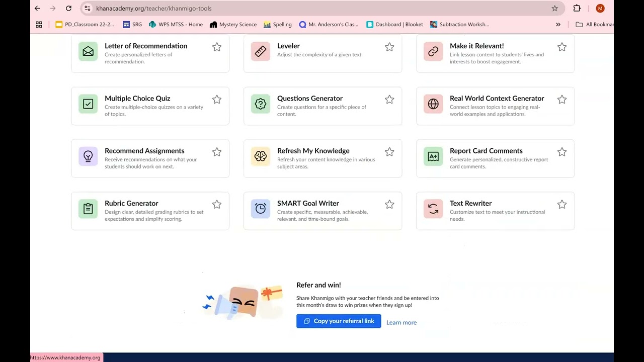Open the SRG bookmark
Image resolution: width=644 pixels, height=362 pixels.
point(132,24)
